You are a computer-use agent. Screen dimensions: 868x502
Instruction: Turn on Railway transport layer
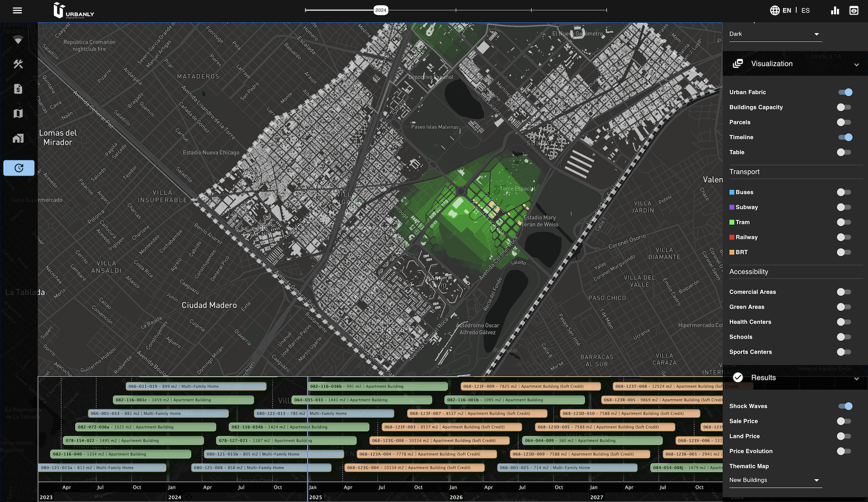pos(844,237)
